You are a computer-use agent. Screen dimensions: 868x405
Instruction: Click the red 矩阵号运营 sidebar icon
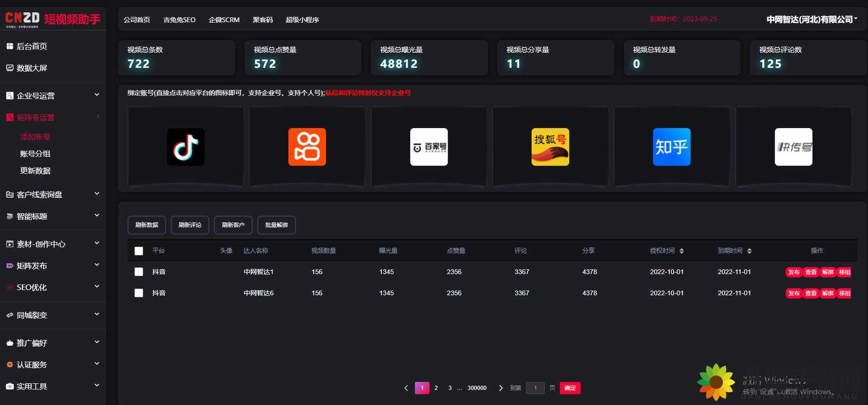10,117
